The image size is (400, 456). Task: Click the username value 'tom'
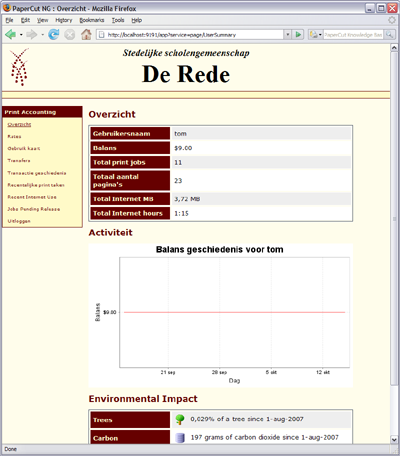180,134
